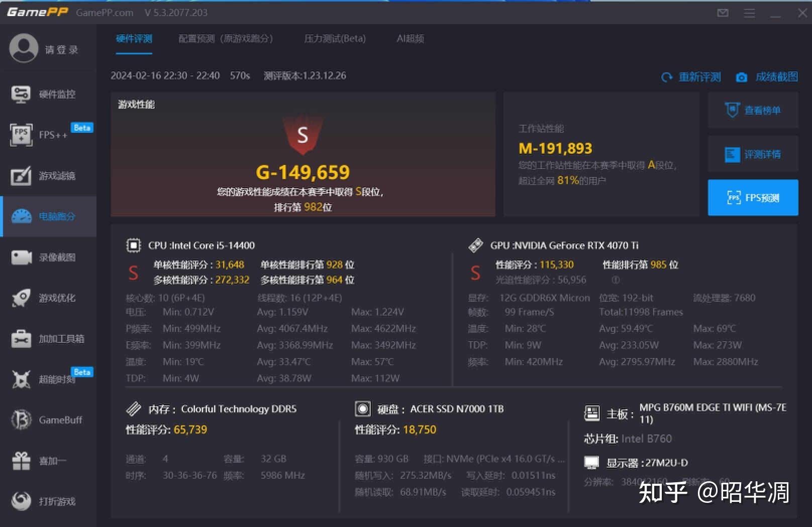Click the MPG B760M EDGE TI WIFI motherboard name
812x527 pixels.
click(713, 413)
